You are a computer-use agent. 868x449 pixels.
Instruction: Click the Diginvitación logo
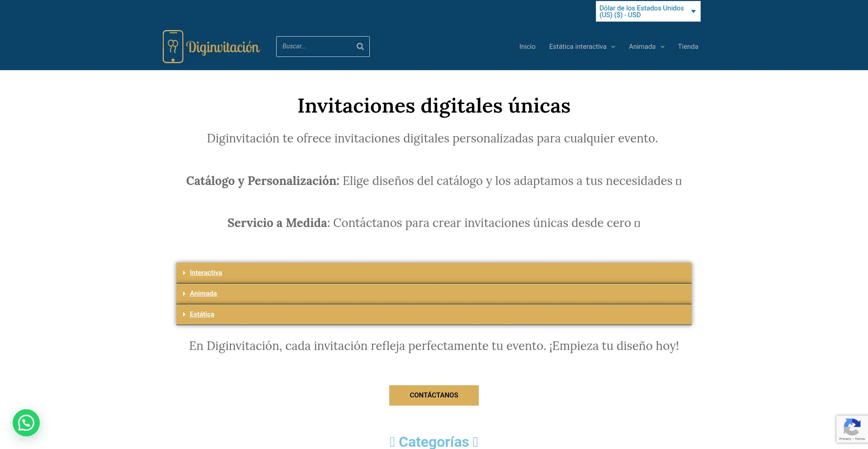click(211, 46)
